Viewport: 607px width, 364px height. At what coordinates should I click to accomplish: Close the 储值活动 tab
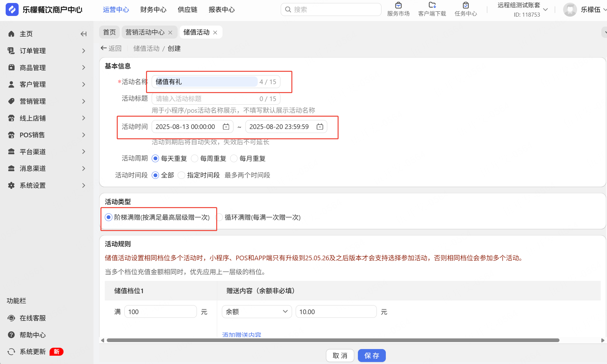pos(215,33)
